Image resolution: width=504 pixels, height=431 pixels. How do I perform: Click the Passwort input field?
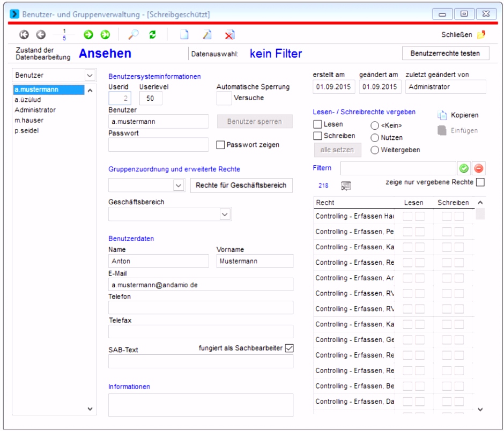tap(158, 145)
